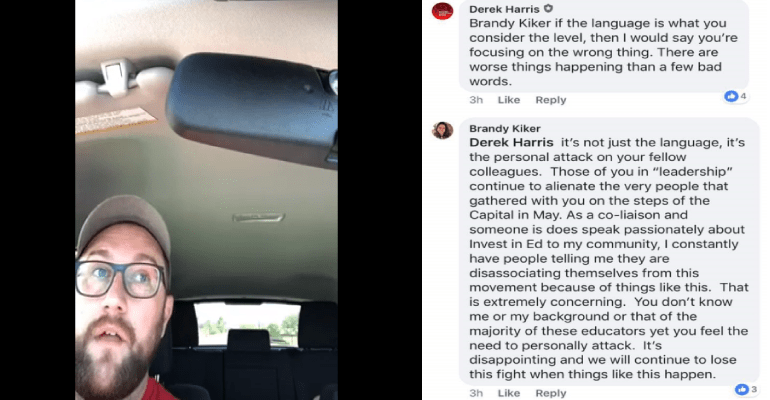The image size is (770, 400).
Task: Click bold Derek Harris mention in reply
Action: coord(511,143)
